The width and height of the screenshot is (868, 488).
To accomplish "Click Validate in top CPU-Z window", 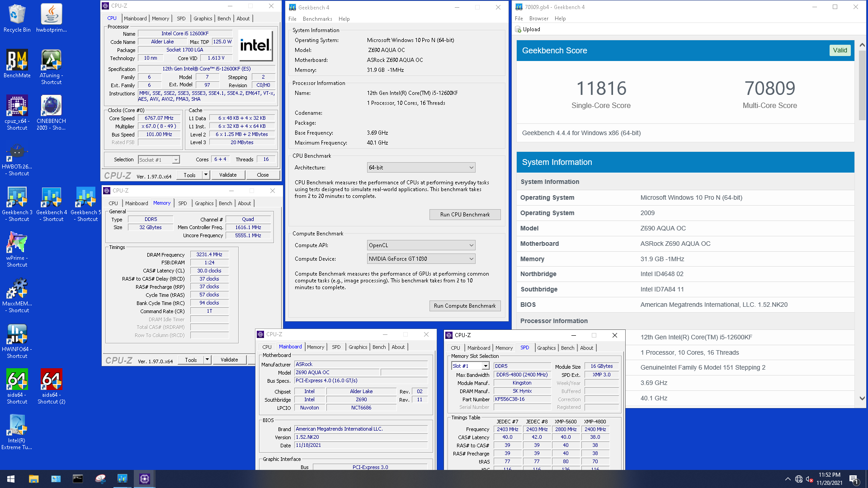I will tap(228, 175).
